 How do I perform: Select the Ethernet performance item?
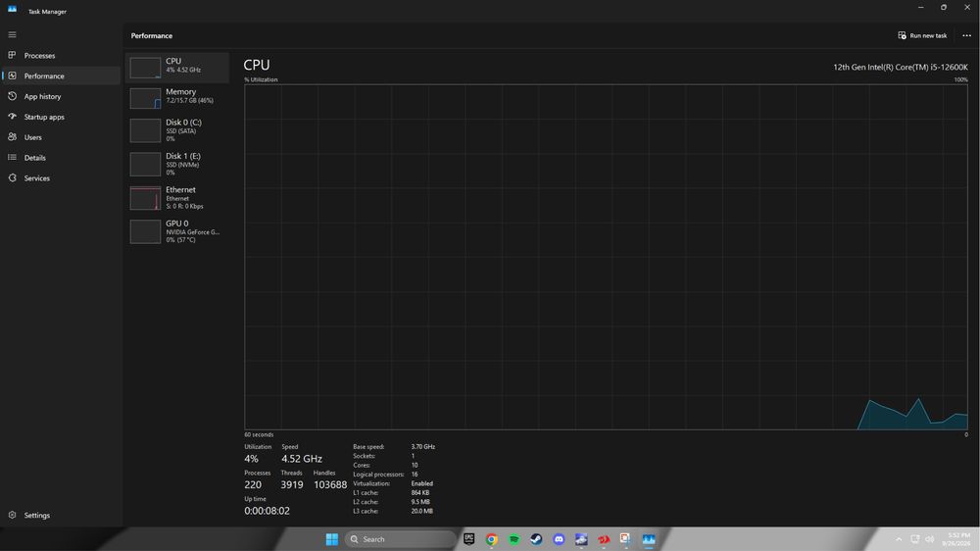click(x=177, y=198)
